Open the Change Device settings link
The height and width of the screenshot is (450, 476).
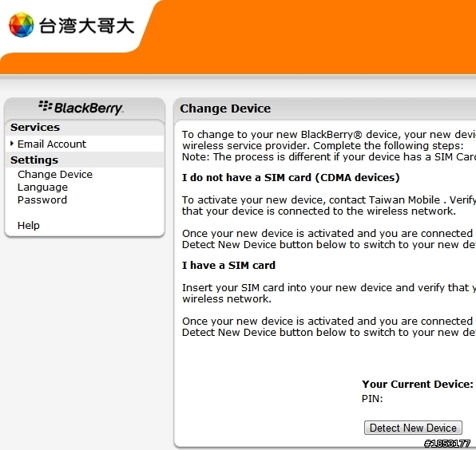point(55,175)
